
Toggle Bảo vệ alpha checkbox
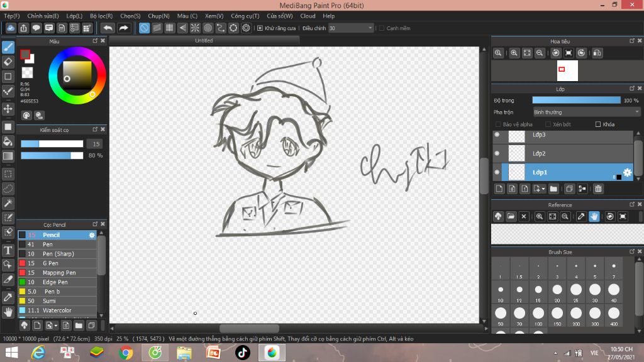coord(498,124)
